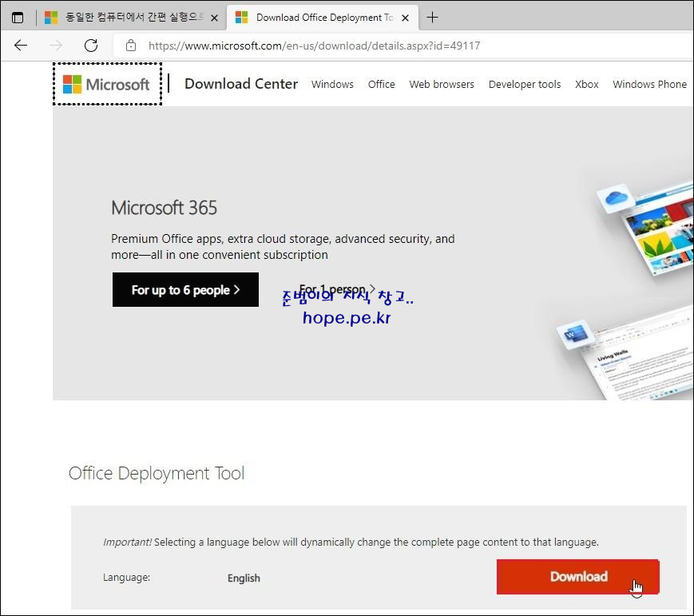Reload the current page
Screen dimensions: 694x616
point(91,46)
